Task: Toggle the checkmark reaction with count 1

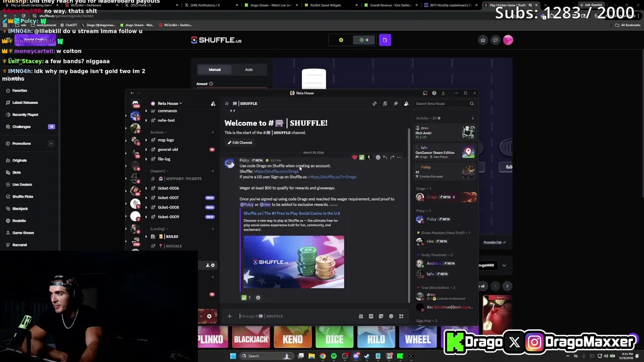Action: 246,298
